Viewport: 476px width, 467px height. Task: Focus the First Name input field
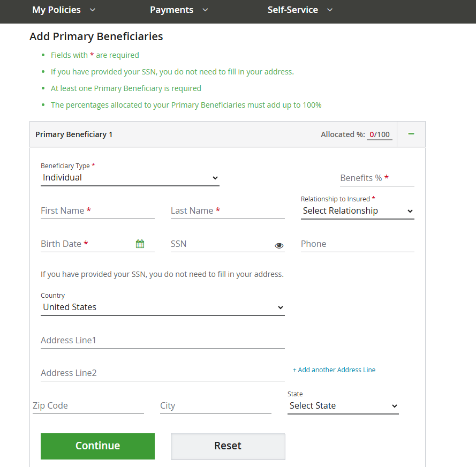97,211
